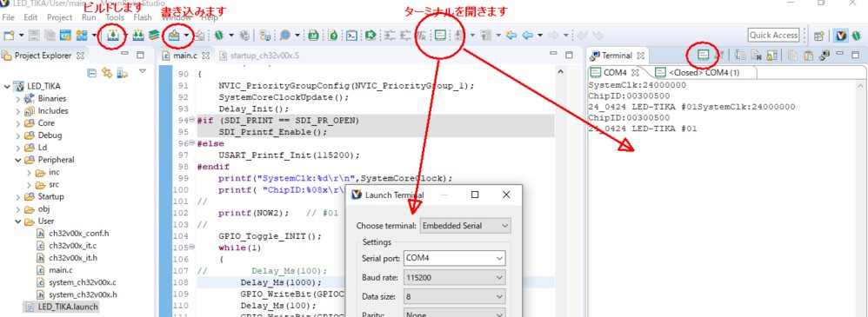Select the src folder under Peripheral
Screen dimensions: 868x317
click(x=54, y=184)
